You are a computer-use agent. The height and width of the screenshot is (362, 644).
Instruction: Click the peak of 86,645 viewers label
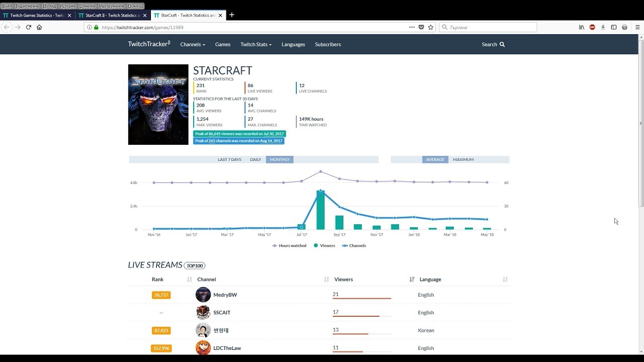pos(239,134)
